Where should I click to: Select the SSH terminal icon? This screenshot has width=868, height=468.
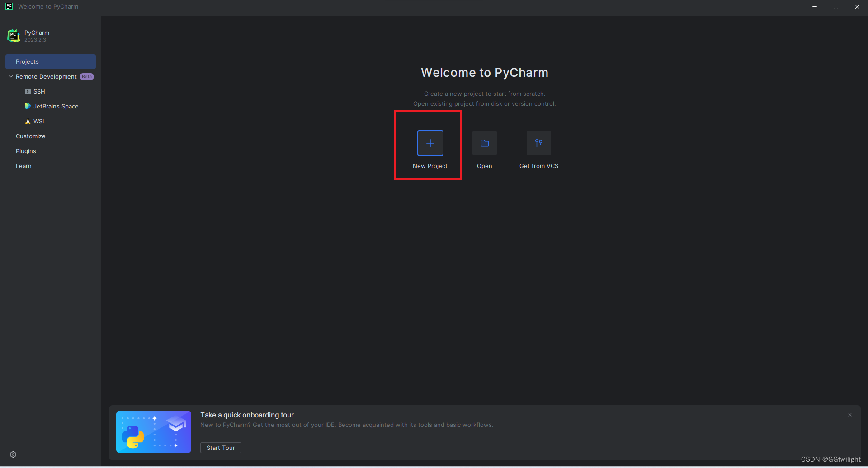28,91
